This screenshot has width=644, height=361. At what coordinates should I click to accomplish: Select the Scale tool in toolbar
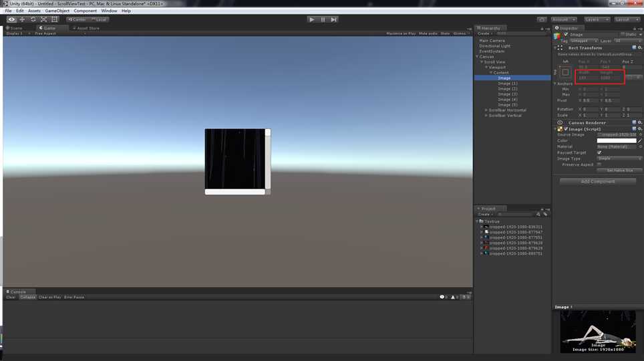pos(43,19)
